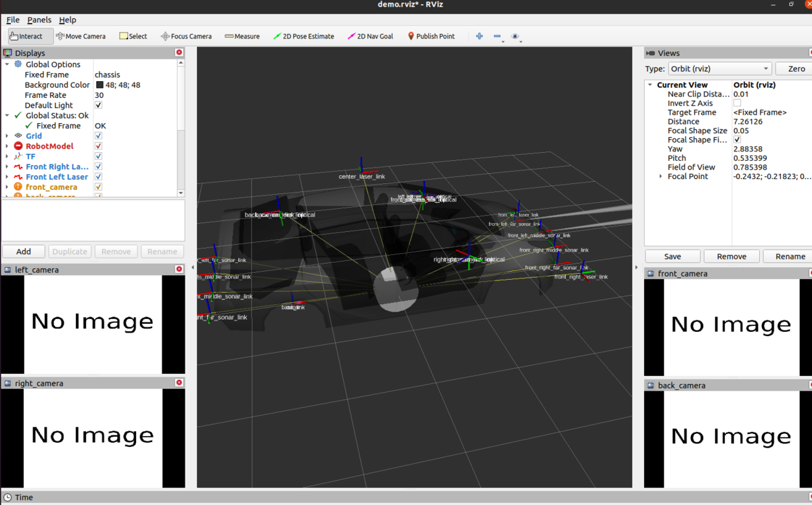Click the Displays list scroll-down arrow
This screenshot has width=812, height=505.
(181, 194)
